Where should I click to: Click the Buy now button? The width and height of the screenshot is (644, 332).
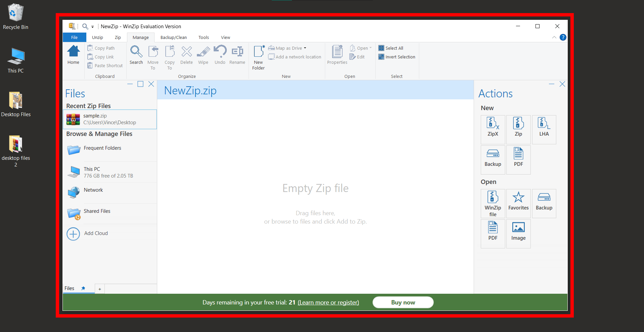(403, 302)
